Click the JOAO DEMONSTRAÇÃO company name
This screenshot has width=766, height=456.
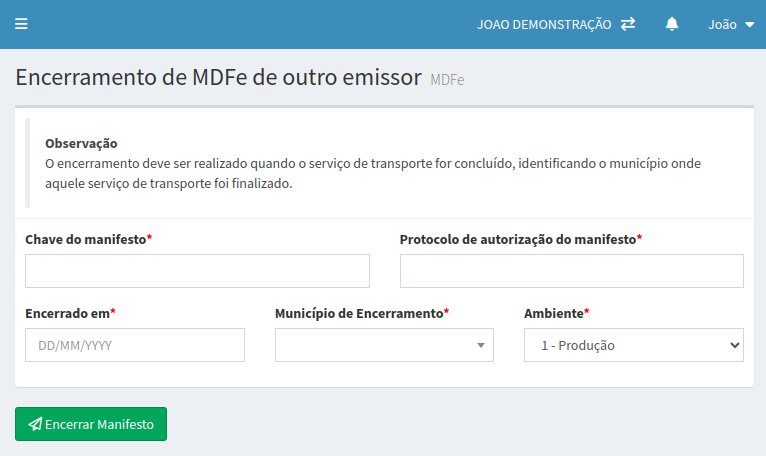(544, 24)
